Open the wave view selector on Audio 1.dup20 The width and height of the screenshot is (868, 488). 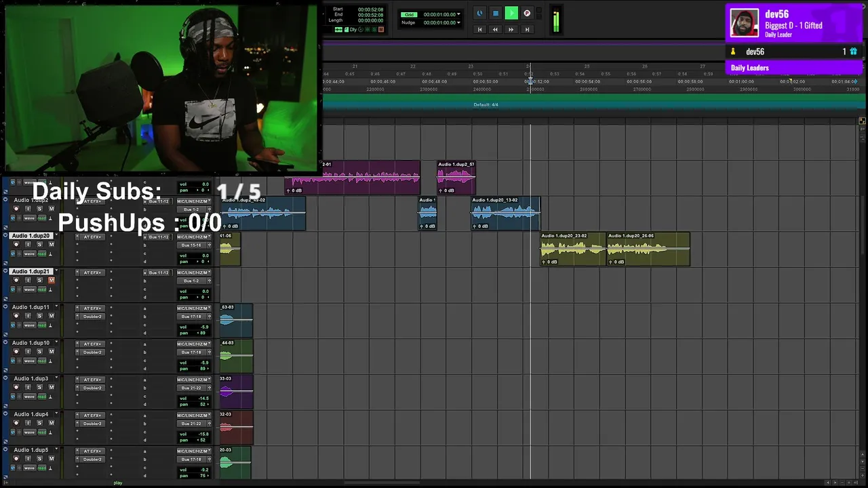click(x=29, y=253)
